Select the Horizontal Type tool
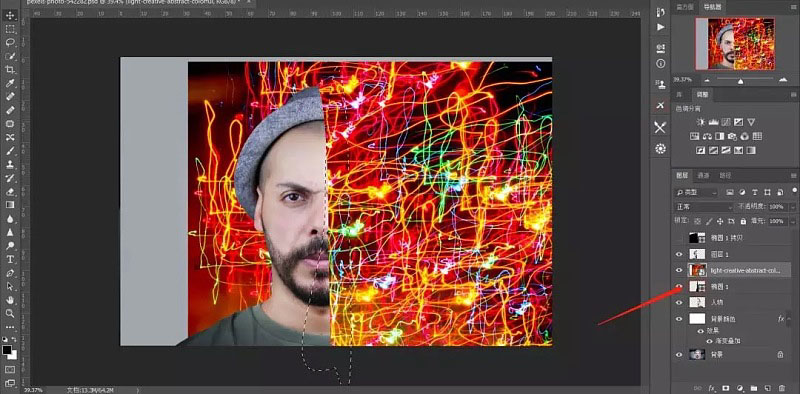This screenshot has height=394, width=800. pyautogui.click(x=10, y=260)
